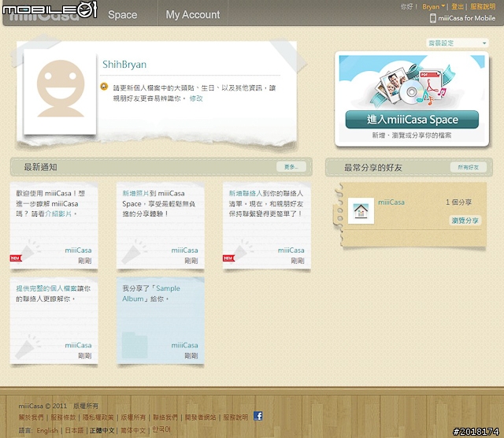Open the 介紹影片 link in welcome note
Screen dimensions: 504x438
pos(58,213)
